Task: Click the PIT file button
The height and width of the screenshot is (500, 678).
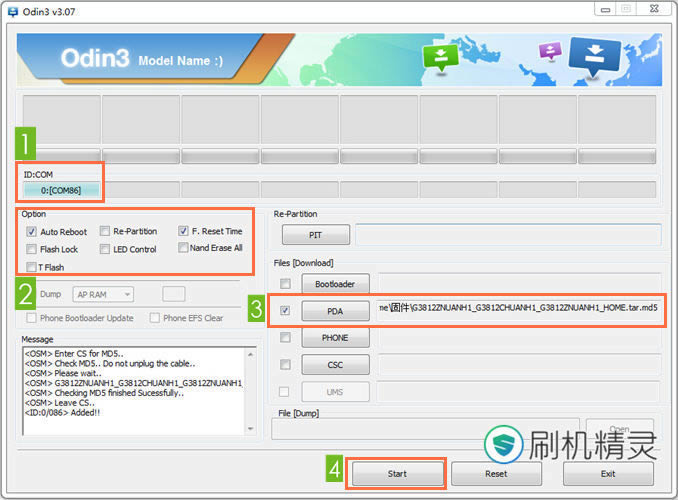Action: pos(316,235)
